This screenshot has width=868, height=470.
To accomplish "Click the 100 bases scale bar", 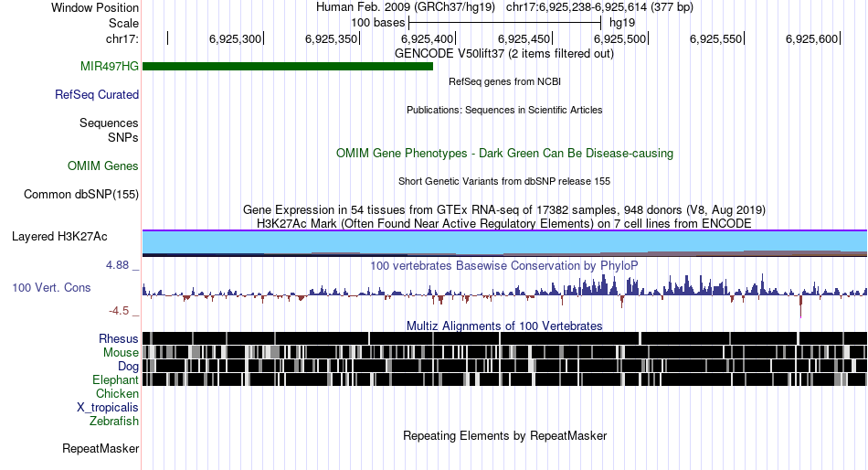I will pyautogui.click(x=505, y=23).
